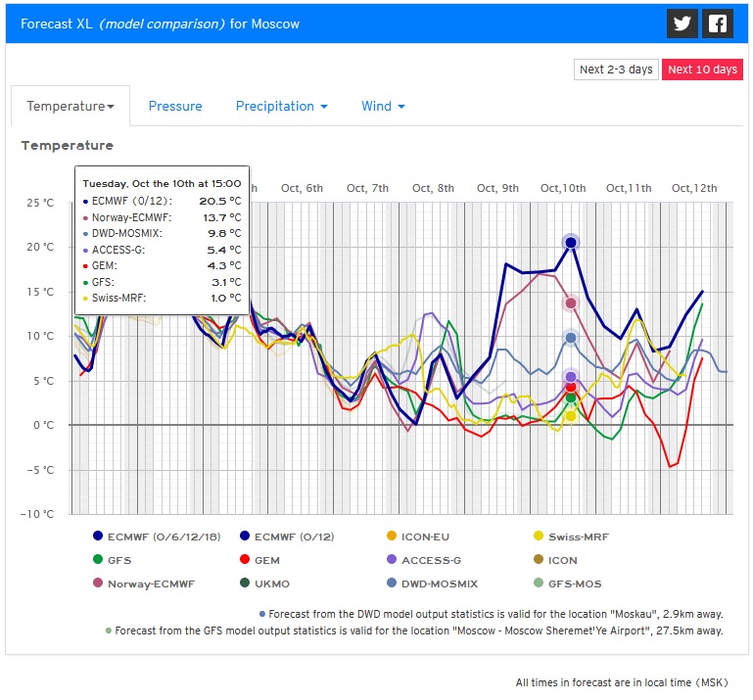The height and width of the screenshot is (700, 753).
Task: Click the GFS-MOS legend marker
Action: click(x=539, y=583)
